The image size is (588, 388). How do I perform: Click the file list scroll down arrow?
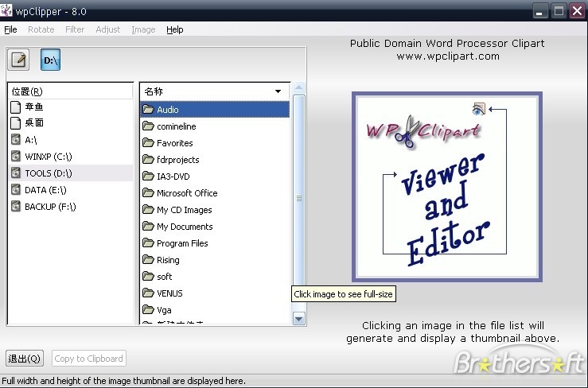(299, 319)
